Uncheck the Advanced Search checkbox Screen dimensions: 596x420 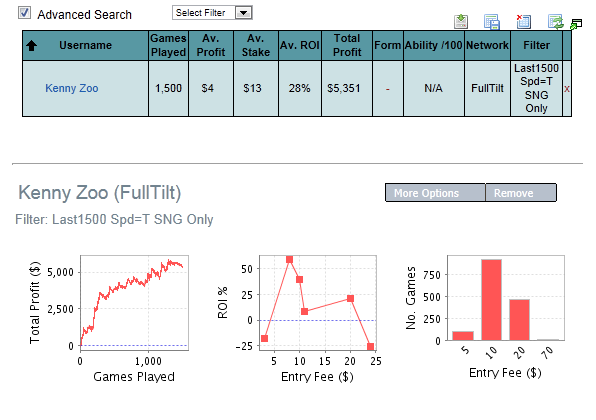(24, 13)
